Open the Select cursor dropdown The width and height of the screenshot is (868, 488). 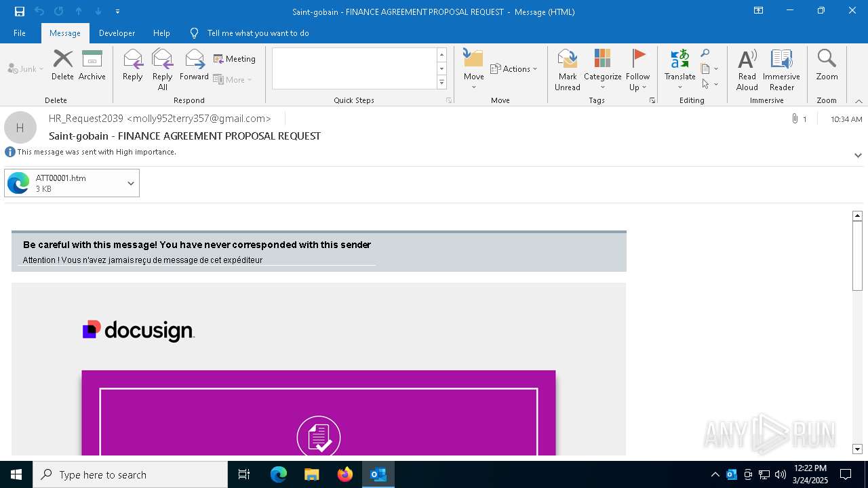point(709,84)
